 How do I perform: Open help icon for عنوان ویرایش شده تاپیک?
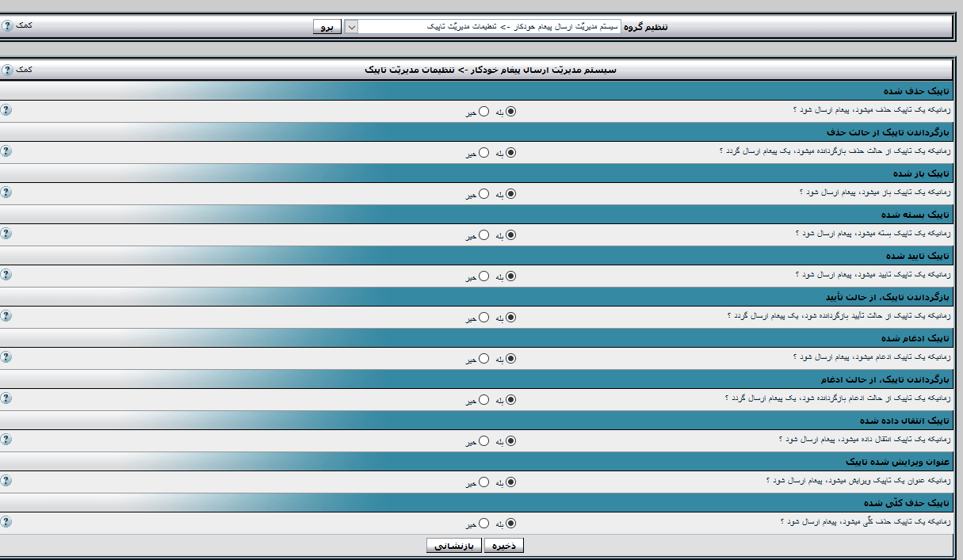(6, 480)
